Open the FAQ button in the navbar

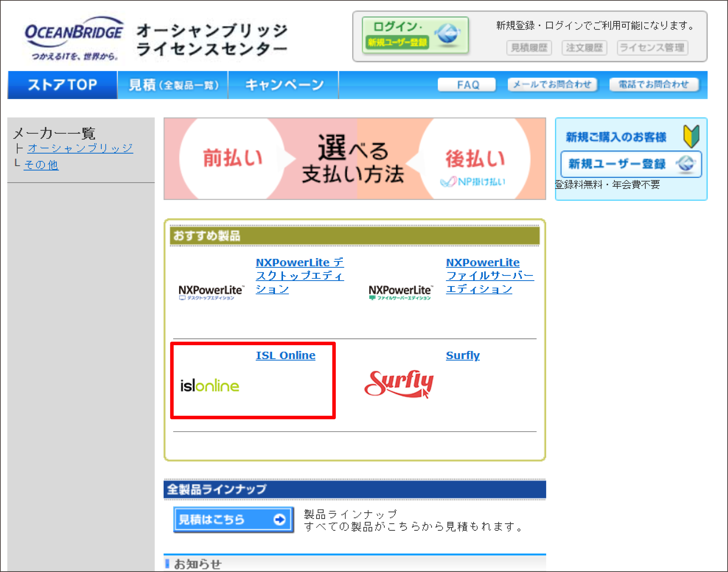click(467, 85)
